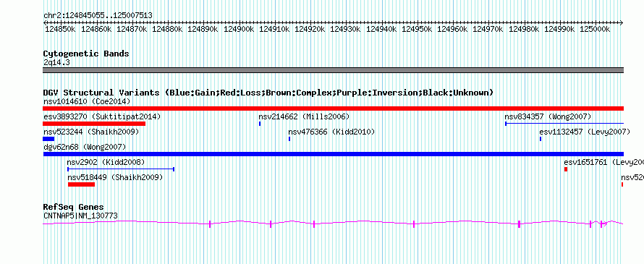
Task: Click the esv1651761 red loss marker
Action: (x=566, y=169)
